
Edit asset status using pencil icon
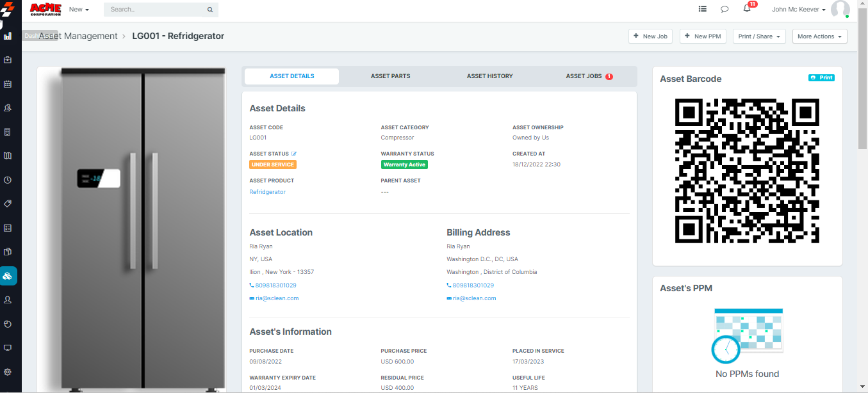point(294,154)
